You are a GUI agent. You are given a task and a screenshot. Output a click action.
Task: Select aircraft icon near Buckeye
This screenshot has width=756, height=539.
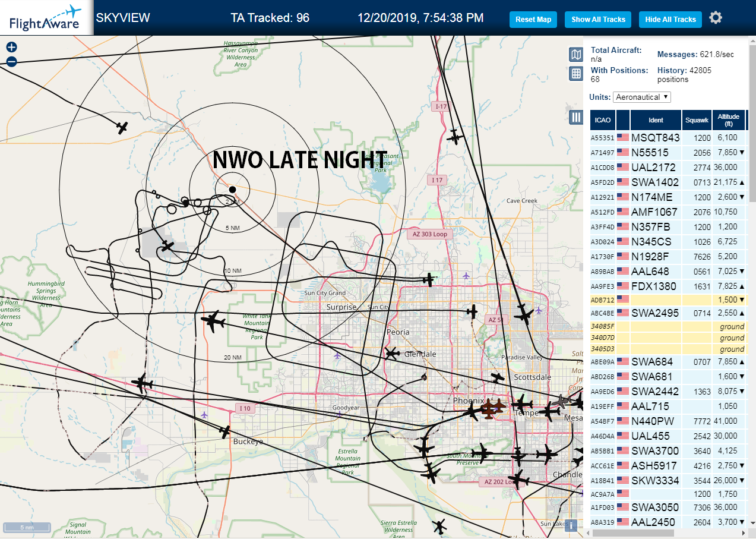click(224, 431)
